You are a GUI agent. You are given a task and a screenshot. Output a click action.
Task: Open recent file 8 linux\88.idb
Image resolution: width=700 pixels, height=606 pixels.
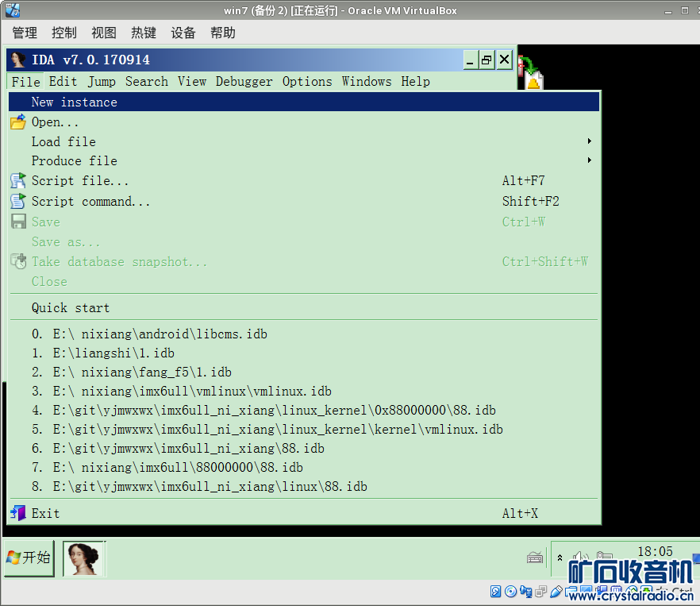(x=303, y=486)
